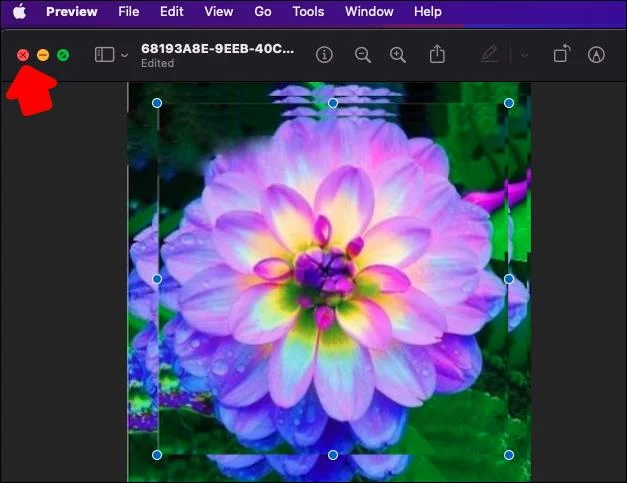Select the Highlight pen tool
The image size is (627, 483).
tap(489, 55)
